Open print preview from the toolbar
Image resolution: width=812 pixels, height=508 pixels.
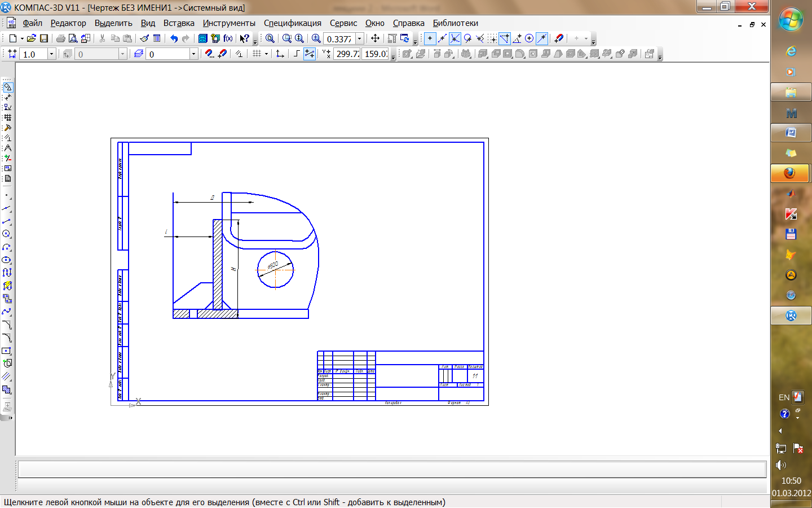[x=73, y=38]
